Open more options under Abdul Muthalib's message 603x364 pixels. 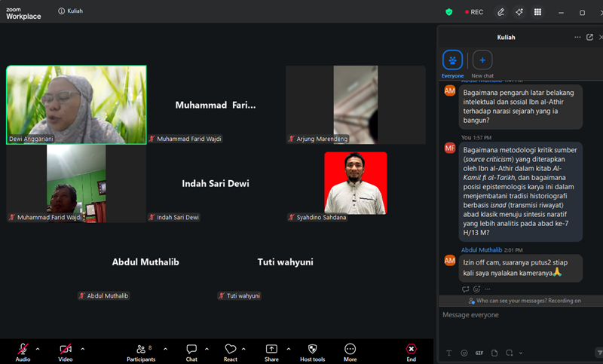pyautogui.click(x=488, y=289)
